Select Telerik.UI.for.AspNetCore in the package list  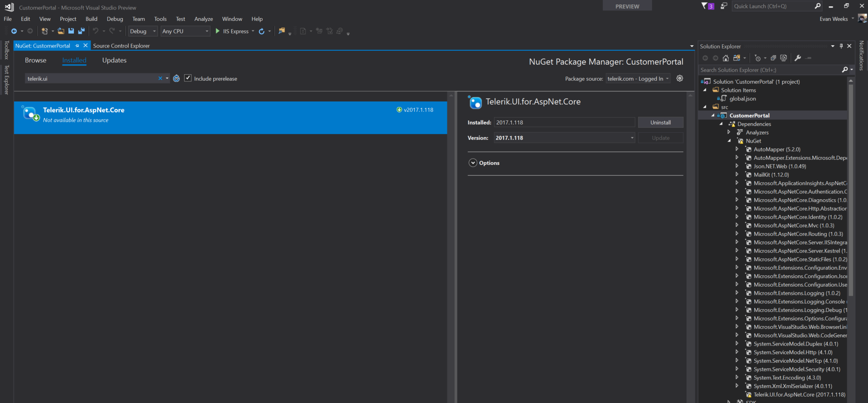(230, 117)
